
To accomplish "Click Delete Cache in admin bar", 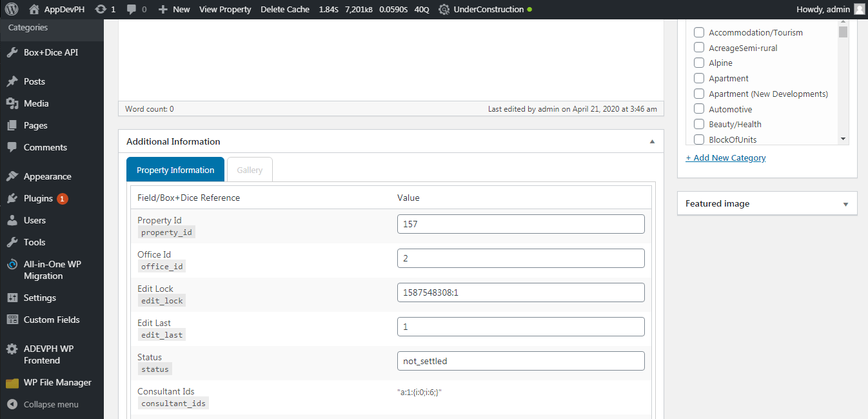I will click(x=285, y=10).
